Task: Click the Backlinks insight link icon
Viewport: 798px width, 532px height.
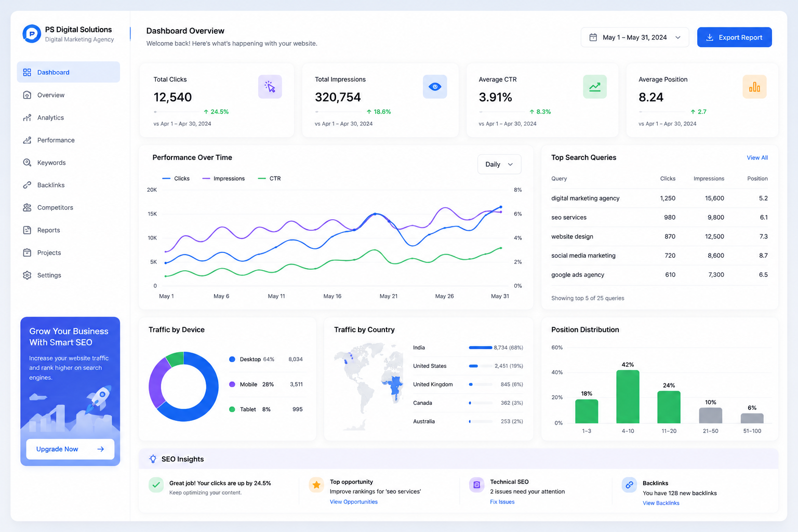Action: 629,485
